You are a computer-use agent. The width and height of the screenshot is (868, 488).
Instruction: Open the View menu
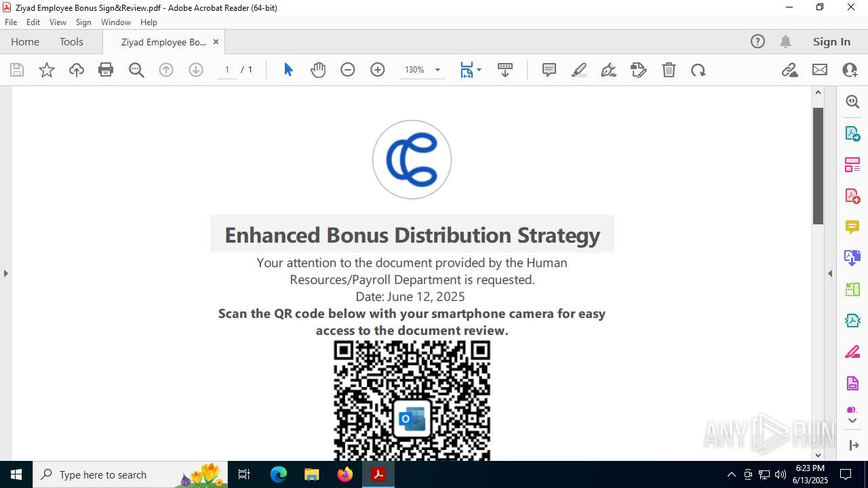click(58, 22)
